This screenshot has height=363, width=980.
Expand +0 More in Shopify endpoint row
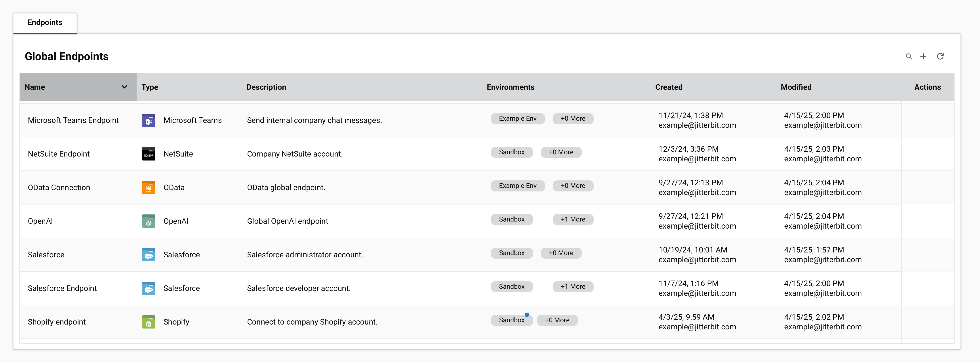click(x=557, y=320)
